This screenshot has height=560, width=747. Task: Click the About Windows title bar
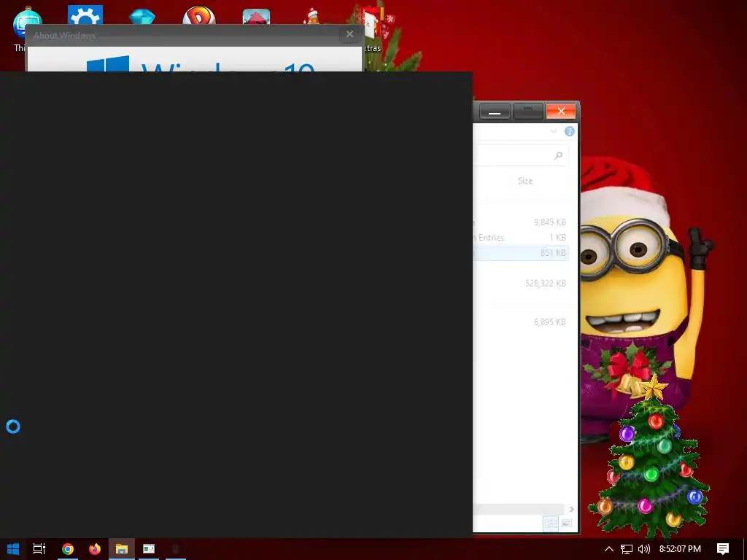click(x=183, y=35)
